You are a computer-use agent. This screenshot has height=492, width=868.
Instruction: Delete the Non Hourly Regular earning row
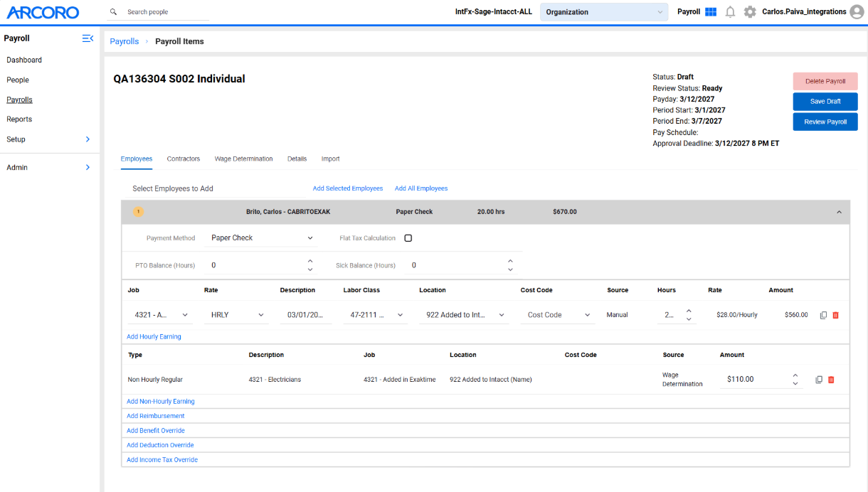(x=831, y=380)
